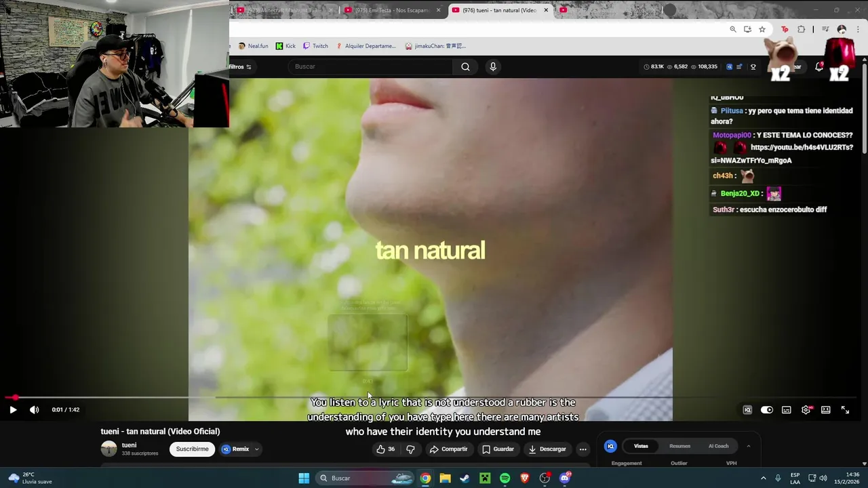Select the Vistas tab in vidIQ panel
The width and height of the screenshot is (868, 488).
tap(641, 446)
